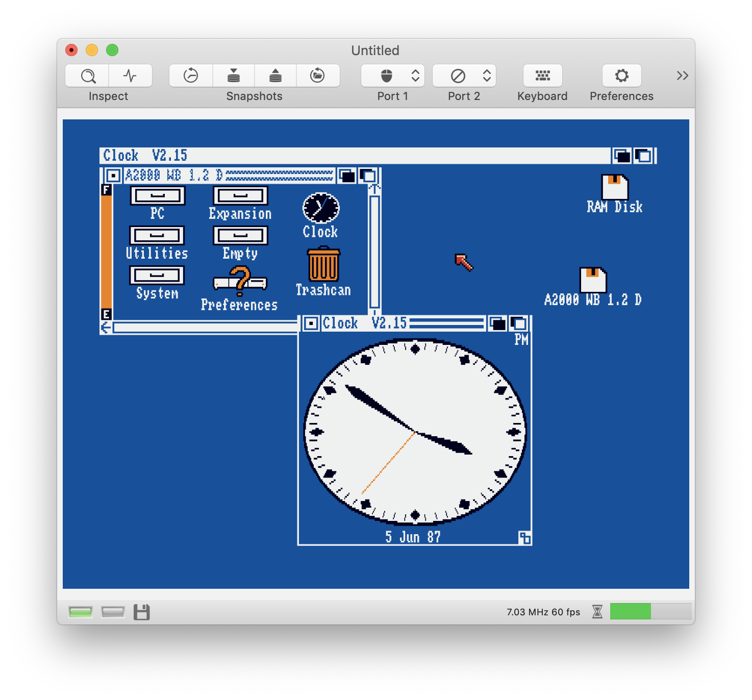752x700 pixels.
Task: Bring A2000 WB 1.2 D window to front
Action: 368,176
